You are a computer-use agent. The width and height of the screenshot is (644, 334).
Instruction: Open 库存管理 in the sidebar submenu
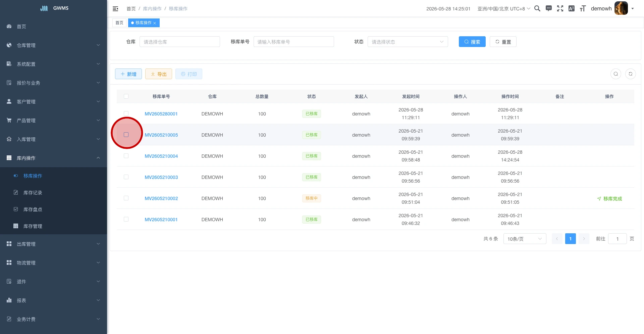tap(54, 226)
